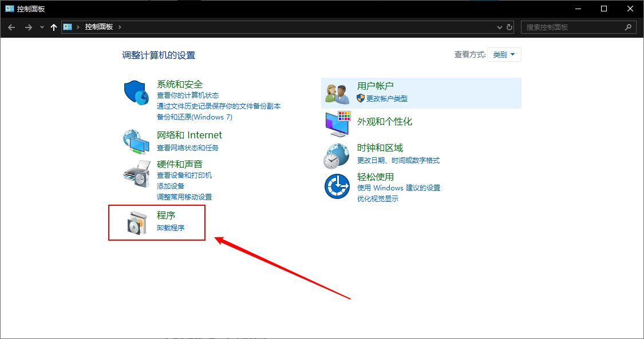Click the recent pages dropdown next to forward arrow
The height and width of the screenshot is (339, 644).
click(42, 26)
